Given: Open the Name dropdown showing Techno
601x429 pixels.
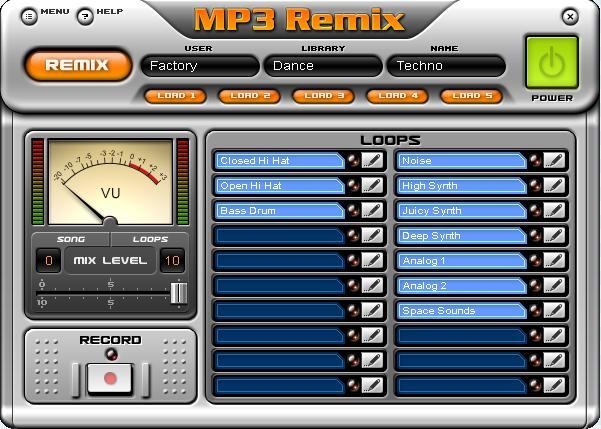Looking at the screenshot, I should 446,66.
